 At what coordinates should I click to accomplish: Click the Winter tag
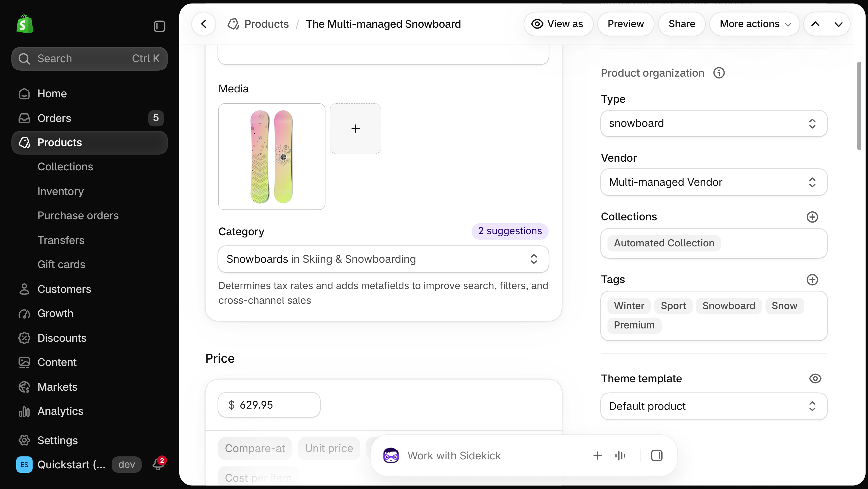(629, 306)
